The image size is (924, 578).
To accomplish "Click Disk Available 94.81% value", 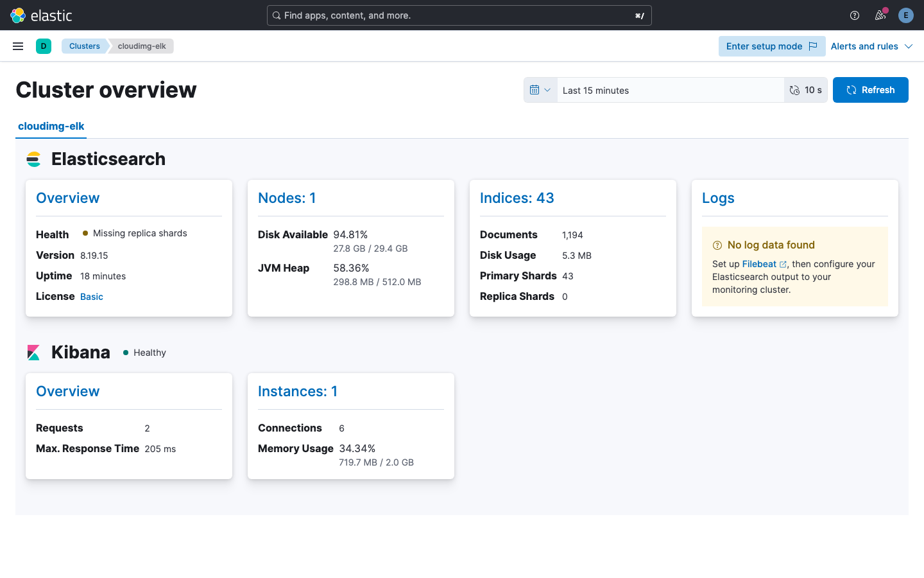I will (350, 234).
